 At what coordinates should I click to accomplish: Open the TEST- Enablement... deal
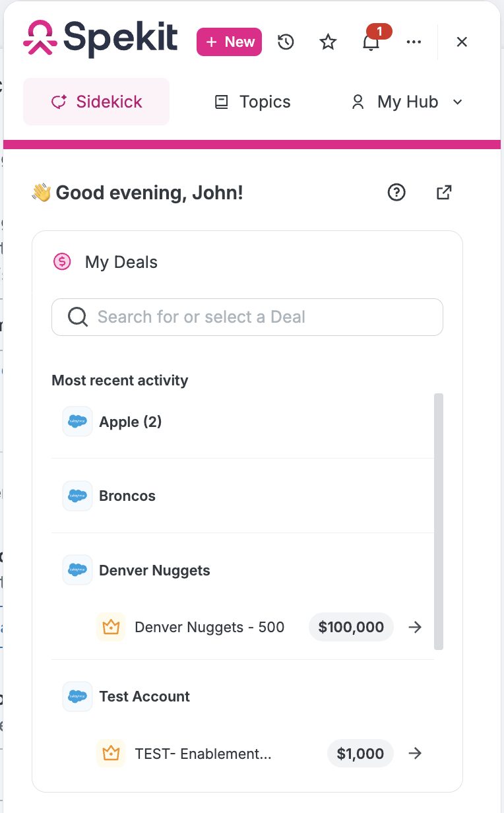[203, 753]
